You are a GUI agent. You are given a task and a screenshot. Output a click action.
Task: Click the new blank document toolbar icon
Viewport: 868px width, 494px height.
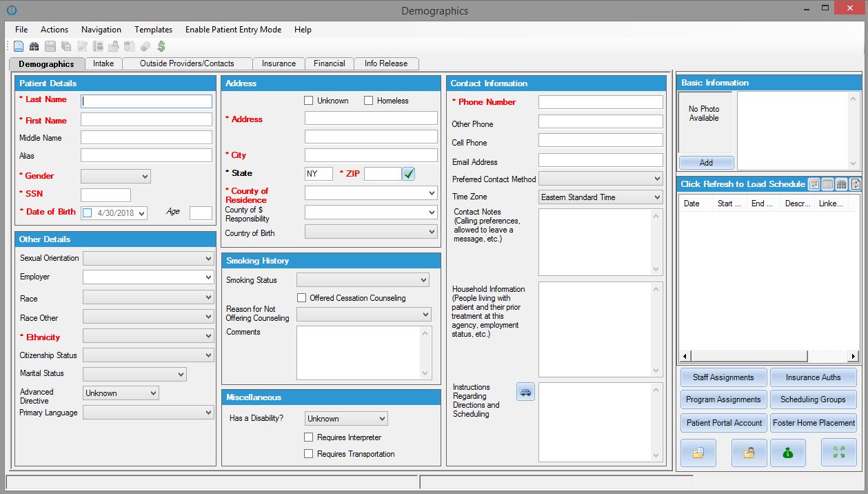coord(19,46)
